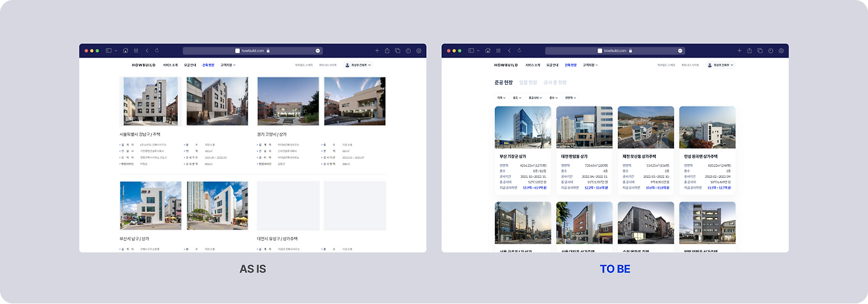Open the 제천 모산동 상가주택 card photo

(x=646, y=127)
